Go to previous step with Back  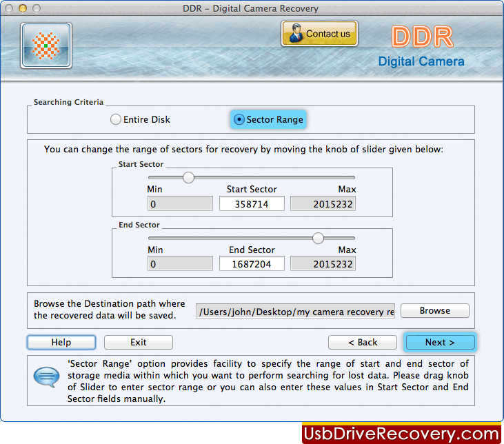coord(363,342)
